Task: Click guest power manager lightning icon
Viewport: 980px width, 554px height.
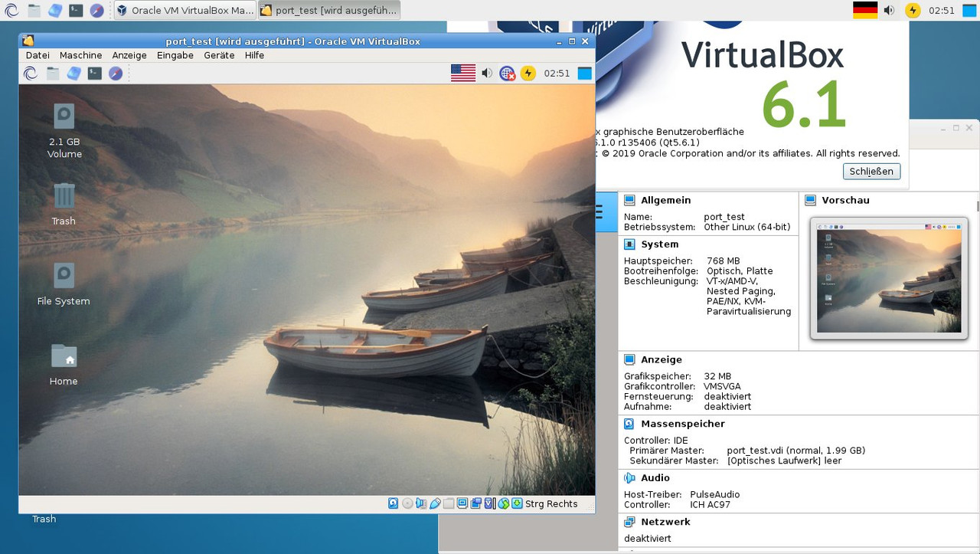Action: click(x=528, y=74)
